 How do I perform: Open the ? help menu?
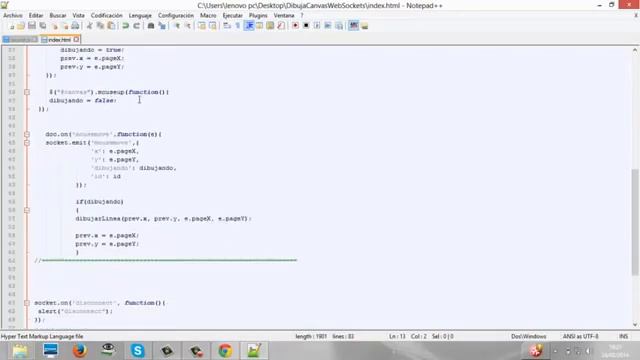click(x=302, y=16)
